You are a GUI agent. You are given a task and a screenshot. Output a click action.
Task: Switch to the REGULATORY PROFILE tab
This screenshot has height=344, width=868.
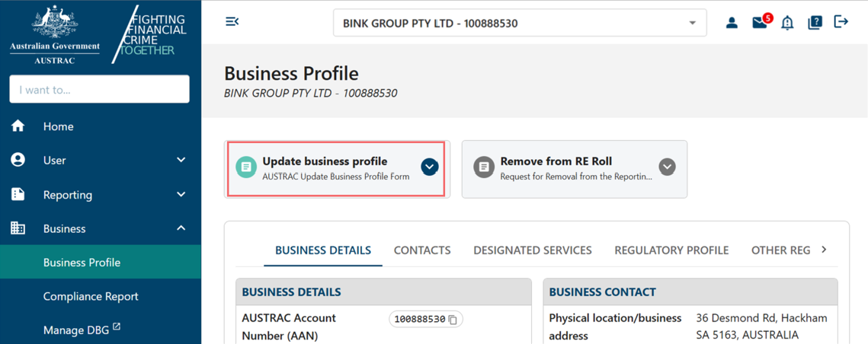pyautogui.click(x=671, y=250)
